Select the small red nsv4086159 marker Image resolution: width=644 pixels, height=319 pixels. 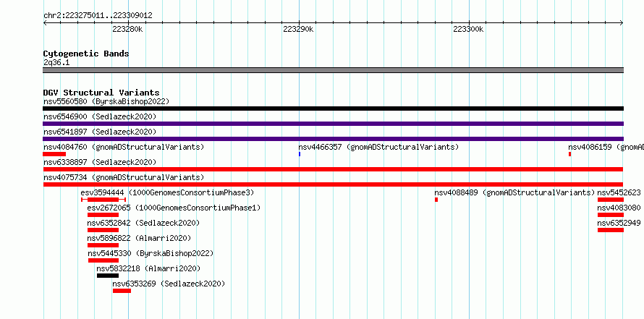(x=569, y=154)
